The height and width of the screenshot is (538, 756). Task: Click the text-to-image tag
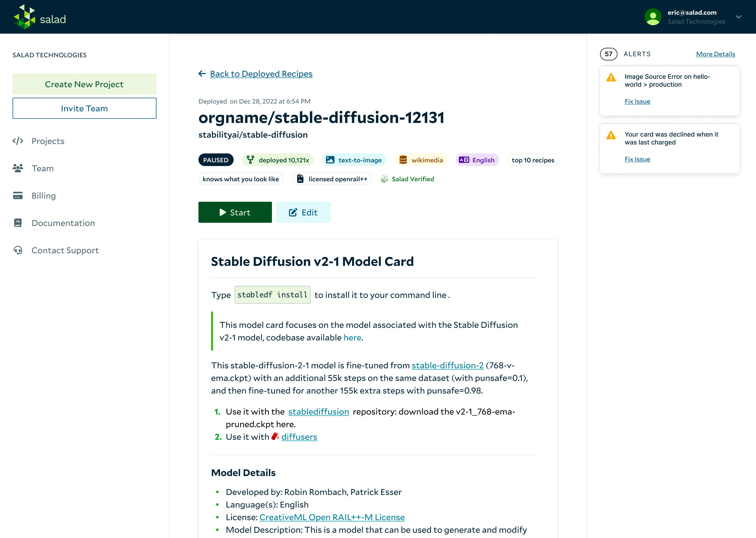pyautogui.click(x=354, y=160)
